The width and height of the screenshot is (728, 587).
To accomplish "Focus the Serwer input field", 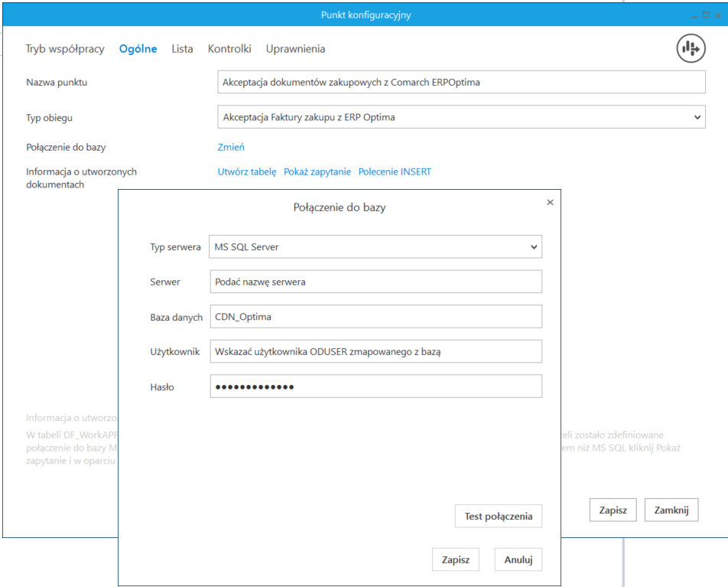I will click(x=375, y=282).
